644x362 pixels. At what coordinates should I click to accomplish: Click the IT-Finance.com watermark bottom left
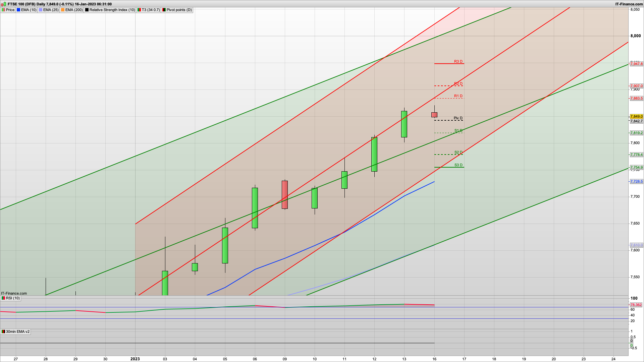pos(14,293)
